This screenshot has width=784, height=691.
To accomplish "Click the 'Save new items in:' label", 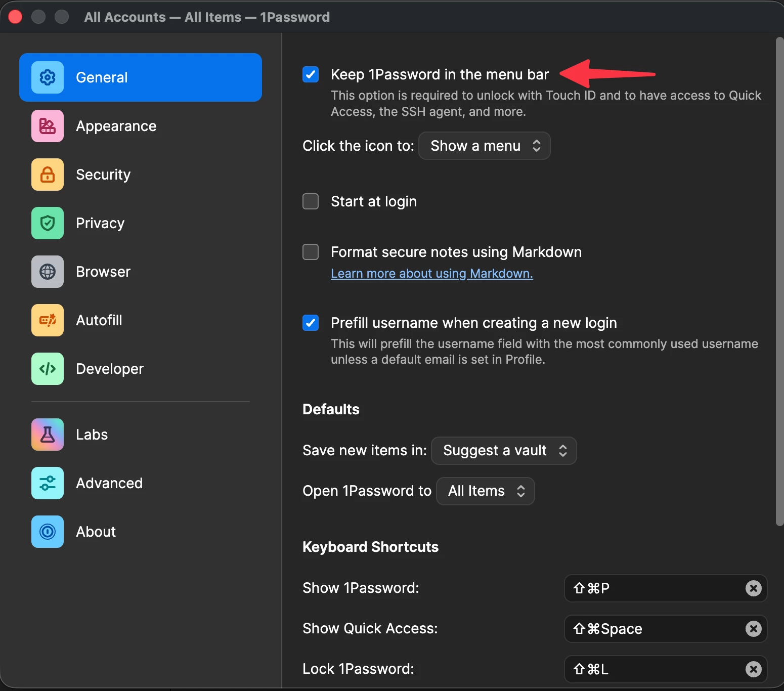I will [x=365, y=450].
